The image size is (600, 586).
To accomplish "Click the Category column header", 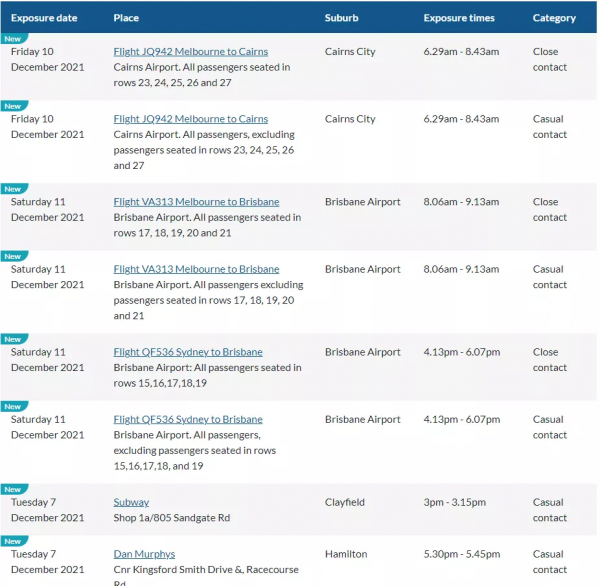I will click(554, 18).
